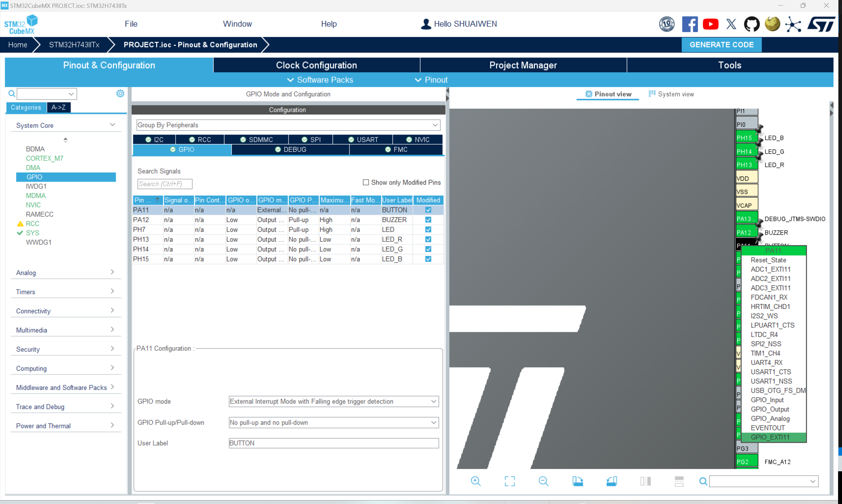
Task: Click the ST logo icon
Action: pyautogui.click(x=821, y=24)
